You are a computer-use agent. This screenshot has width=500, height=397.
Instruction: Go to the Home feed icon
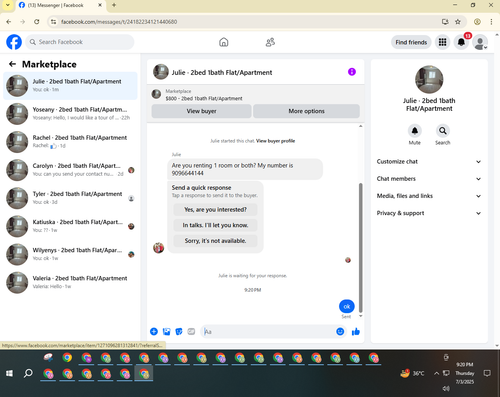pos(224,42)
